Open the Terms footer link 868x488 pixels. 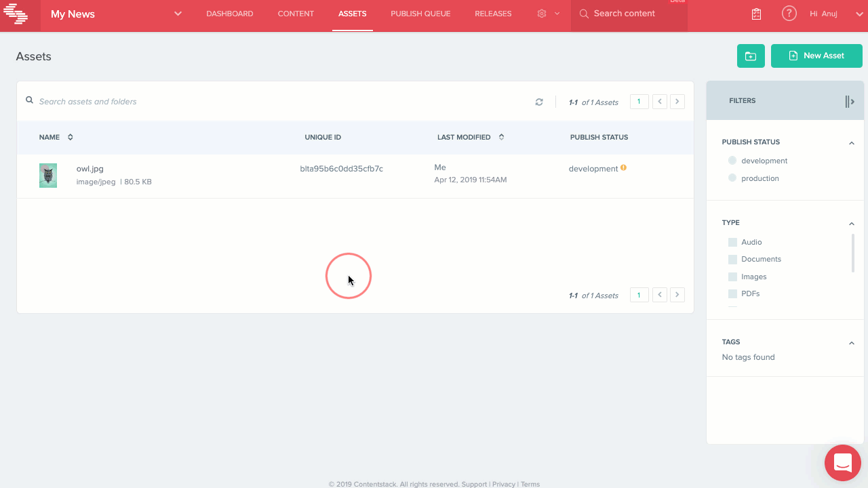[x=530, y=484]
